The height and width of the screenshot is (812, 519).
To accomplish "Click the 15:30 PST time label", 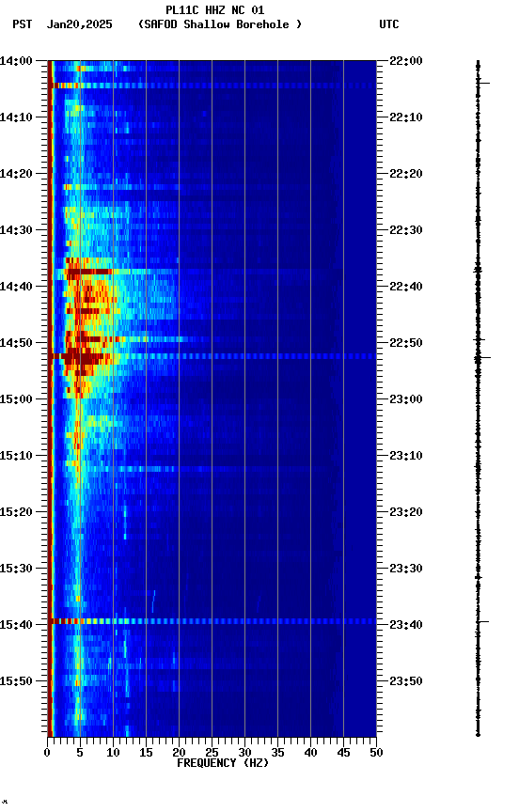I will (x=16, y=569).
